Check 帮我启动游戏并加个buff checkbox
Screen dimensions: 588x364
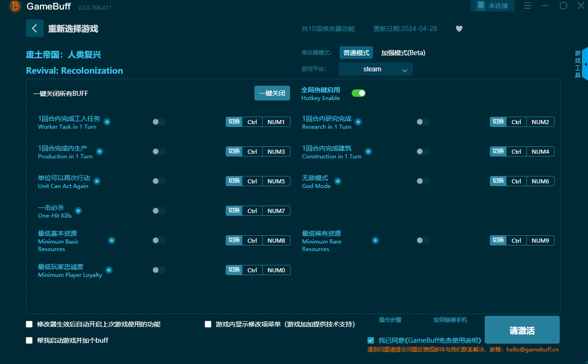29,340
